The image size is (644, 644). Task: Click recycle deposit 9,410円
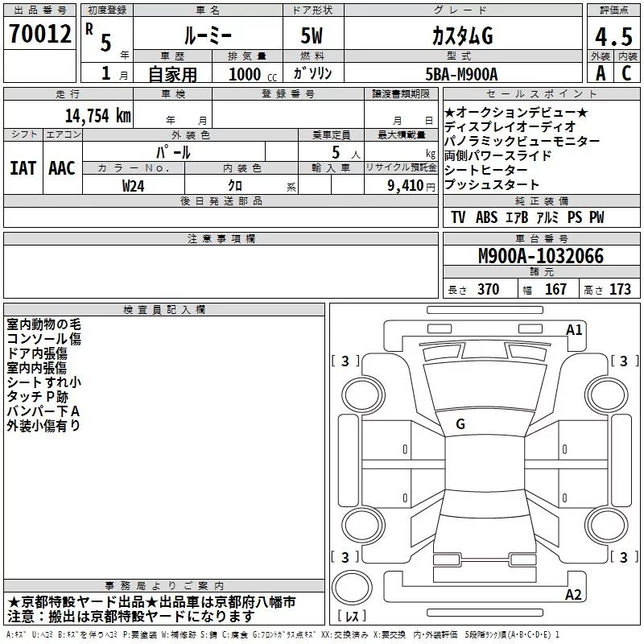(411, 186)
